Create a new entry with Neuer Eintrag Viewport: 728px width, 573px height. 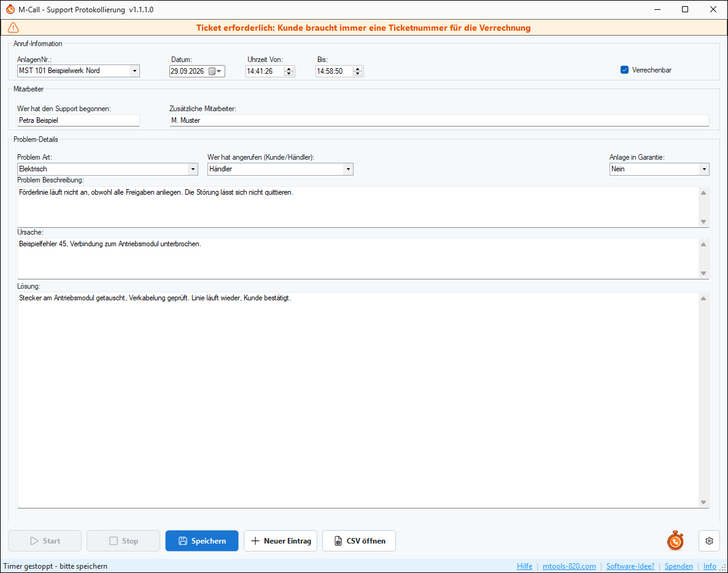click(281, 541)
